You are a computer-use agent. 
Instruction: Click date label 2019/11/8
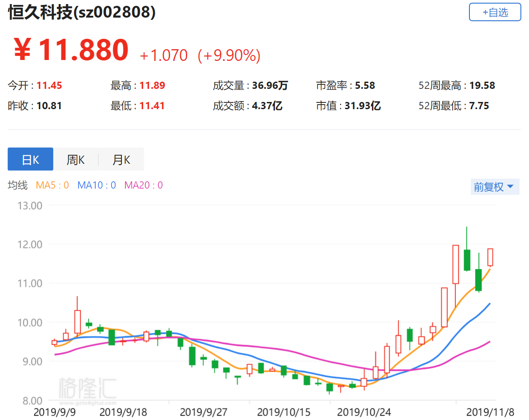click(490, 412)
